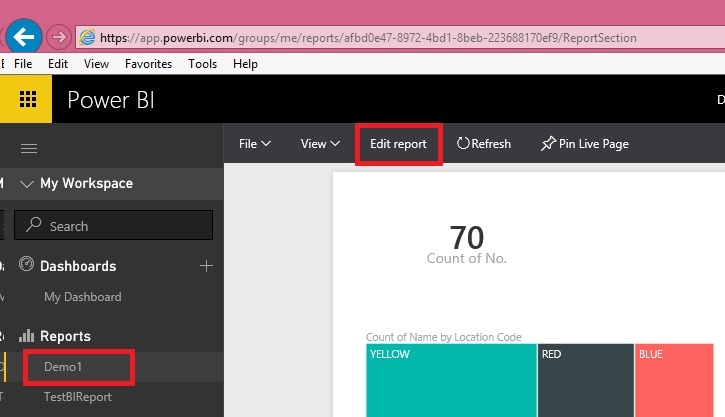Image resolution: width=725 pixels, height=417 pixels.
Task: Click the browser back arrow button
Action: point(24,37)
